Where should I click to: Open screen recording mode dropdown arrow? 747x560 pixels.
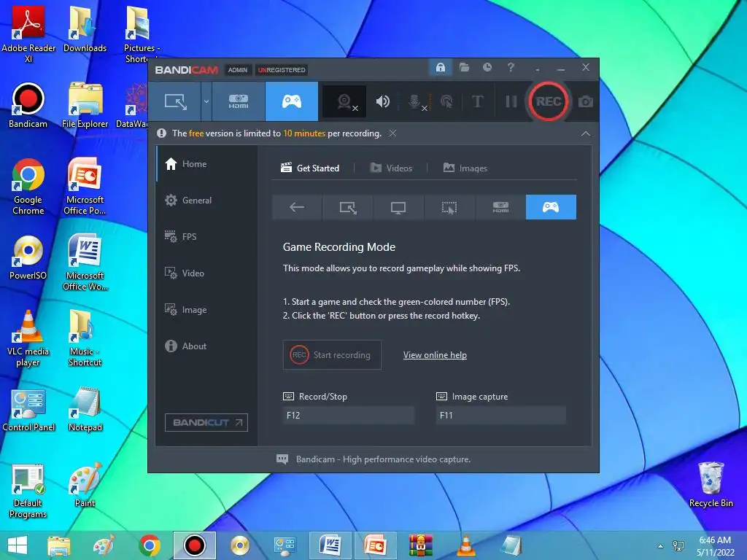point(206,101)
